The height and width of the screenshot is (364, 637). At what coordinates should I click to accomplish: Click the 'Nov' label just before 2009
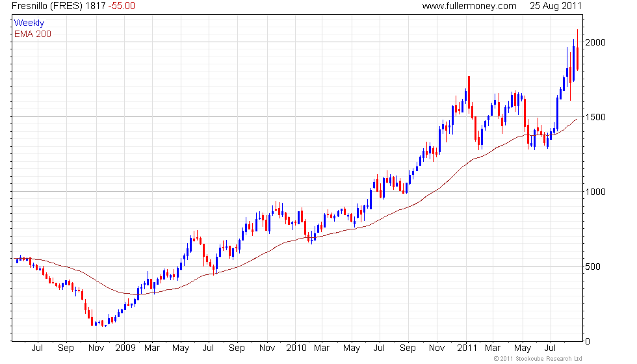(96, 348)
